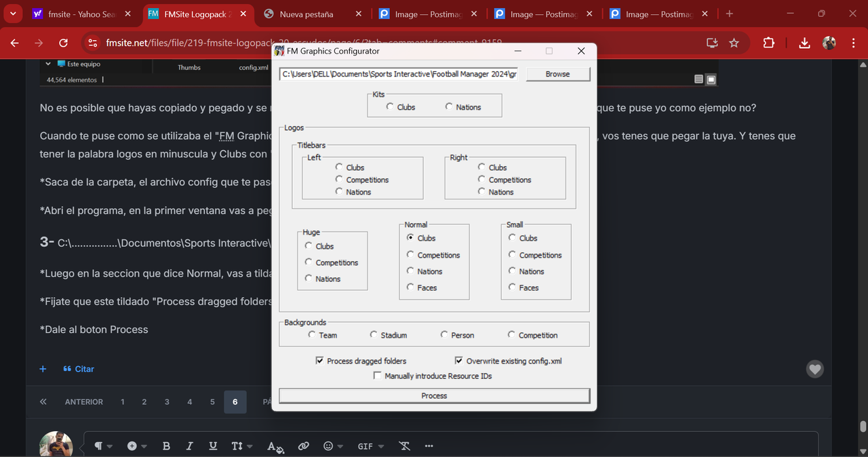Click the Process button
The width and height of the screenshot is (868, 457).
434,395
